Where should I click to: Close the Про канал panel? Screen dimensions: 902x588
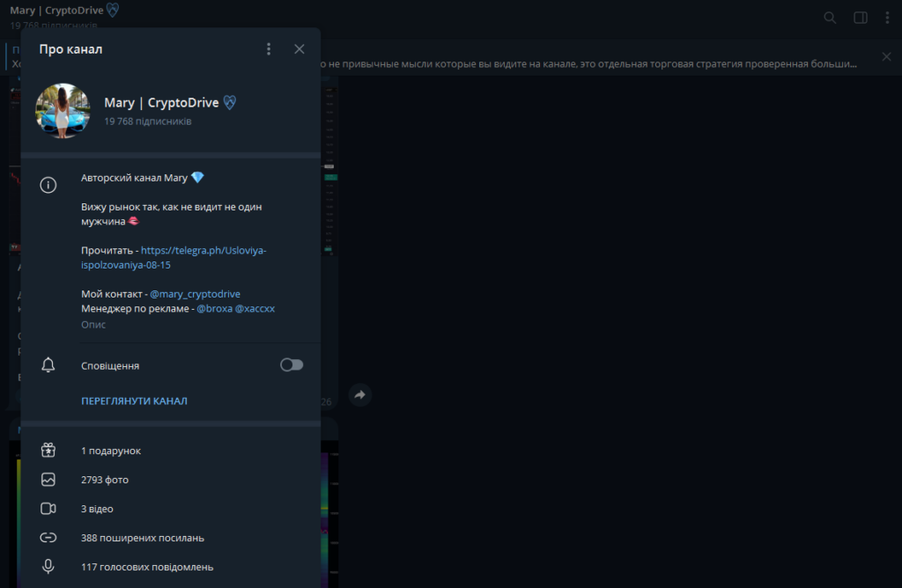pyautogui.click(x=299, y=49)
